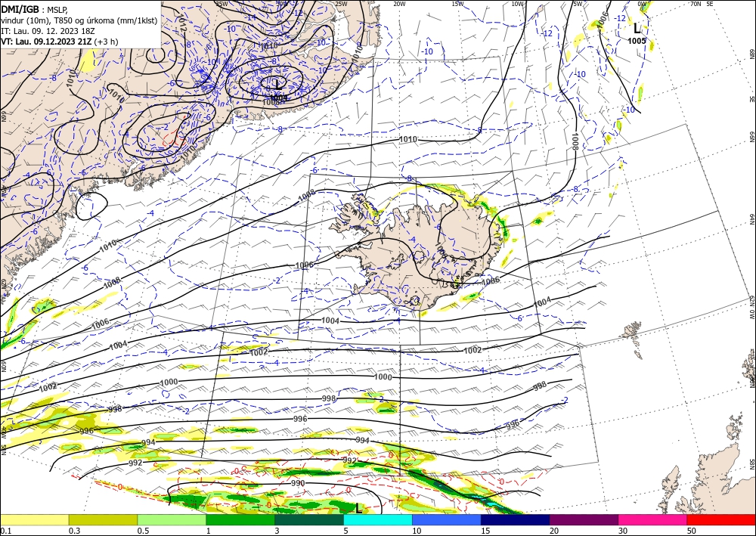Click the '20W' longitude label at top
The height and width of the screenshot is (536, 756).
(398, 4)
